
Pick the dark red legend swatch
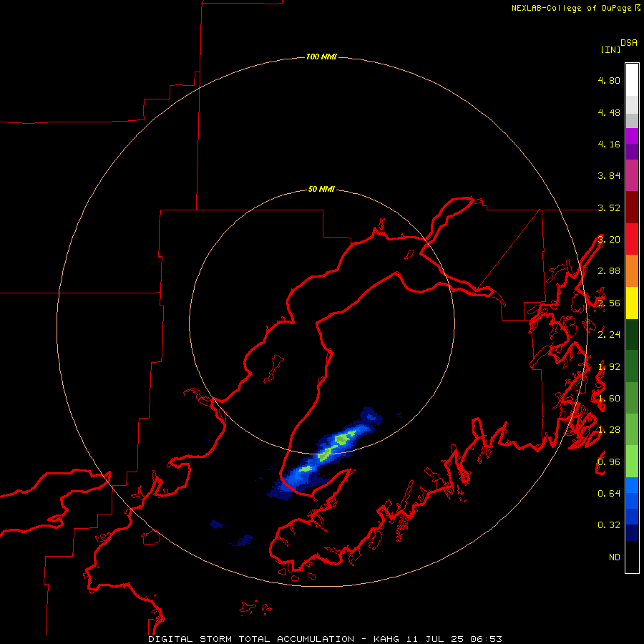[632, 208]
